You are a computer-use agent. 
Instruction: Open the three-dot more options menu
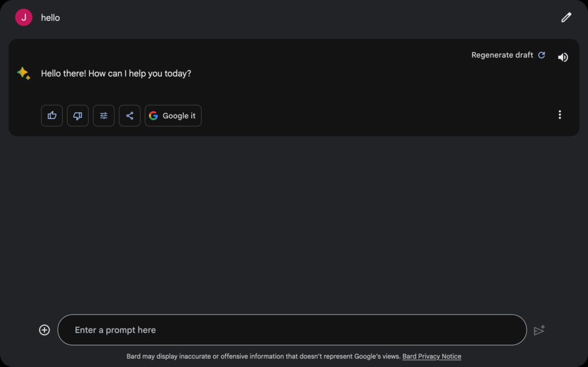(560, 114)
